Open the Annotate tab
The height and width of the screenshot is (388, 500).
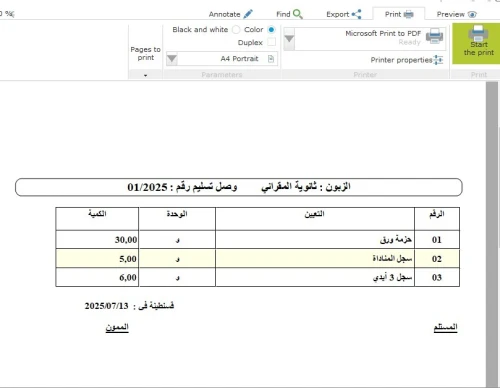click(x=231, y=14)
